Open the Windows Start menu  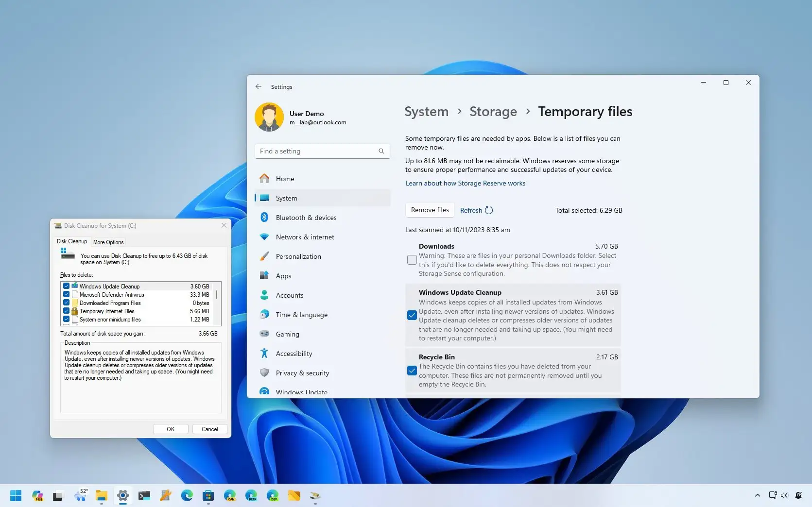click(16, 495)
